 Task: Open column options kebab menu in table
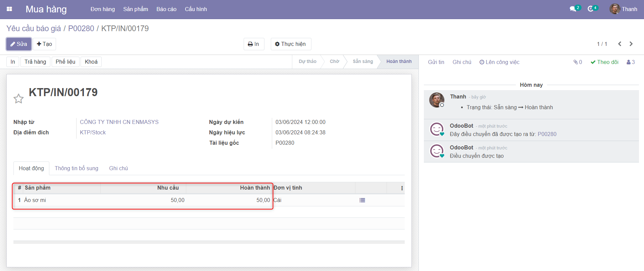coord(402,188)
